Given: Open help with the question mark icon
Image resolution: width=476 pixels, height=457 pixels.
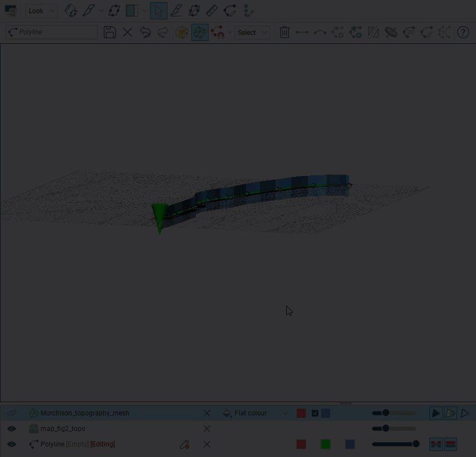Looking at the screenshot, I should click(x=463, y=32).
